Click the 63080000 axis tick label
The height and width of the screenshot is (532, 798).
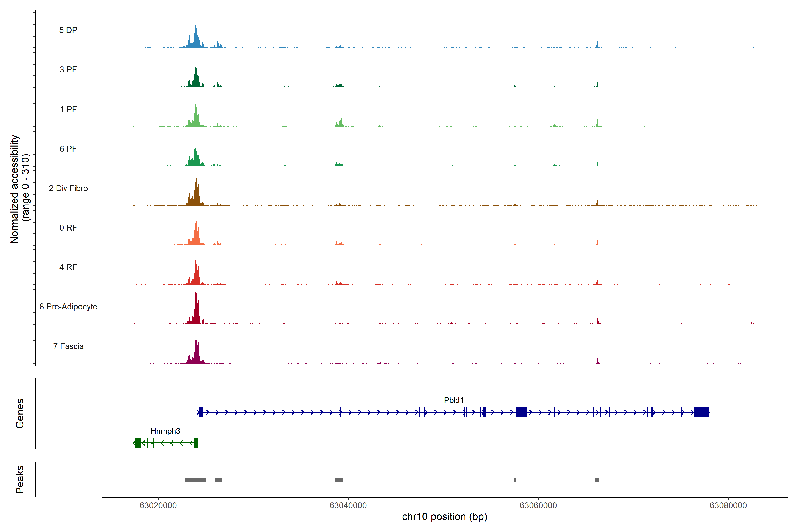point(728,506)
